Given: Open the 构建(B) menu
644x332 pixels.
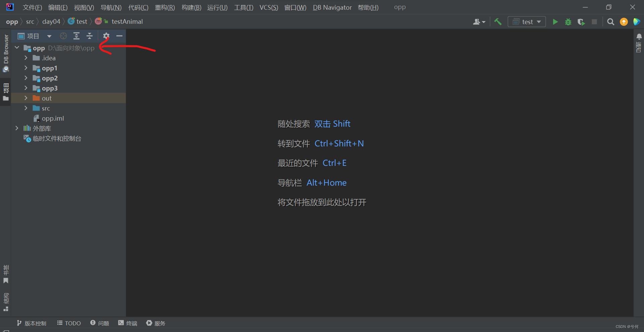Looking at the screenshot, I should [x=191, y=7].
